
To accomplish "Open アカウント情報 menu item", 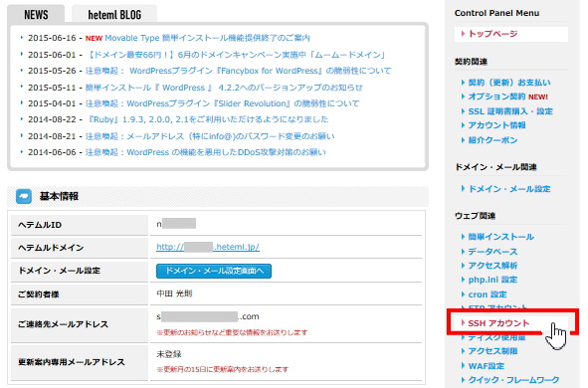I will 496,125.
